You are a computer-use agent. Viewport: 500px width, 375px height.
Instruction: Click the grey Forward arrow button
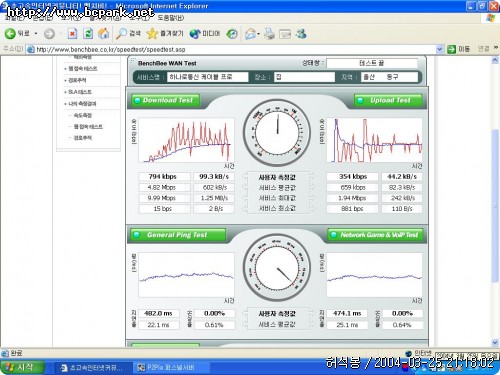coord(49,34)
